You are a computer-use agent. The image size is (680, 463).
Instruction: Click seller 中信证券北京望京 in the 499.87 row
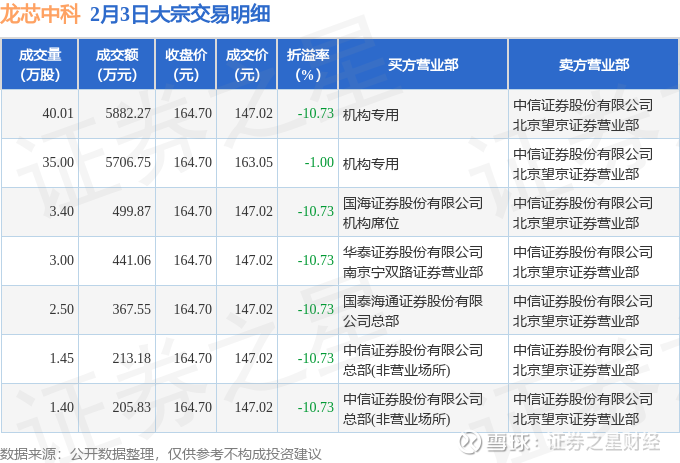coord(583,213)
